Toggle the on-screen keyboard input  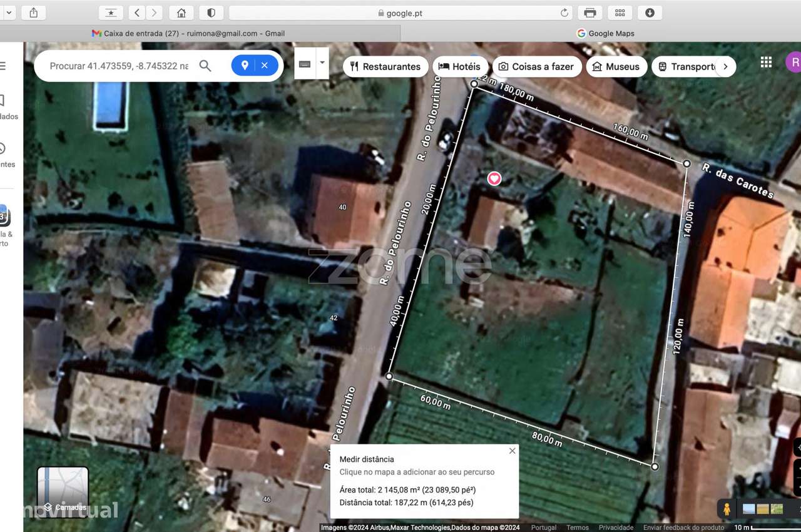305,63
